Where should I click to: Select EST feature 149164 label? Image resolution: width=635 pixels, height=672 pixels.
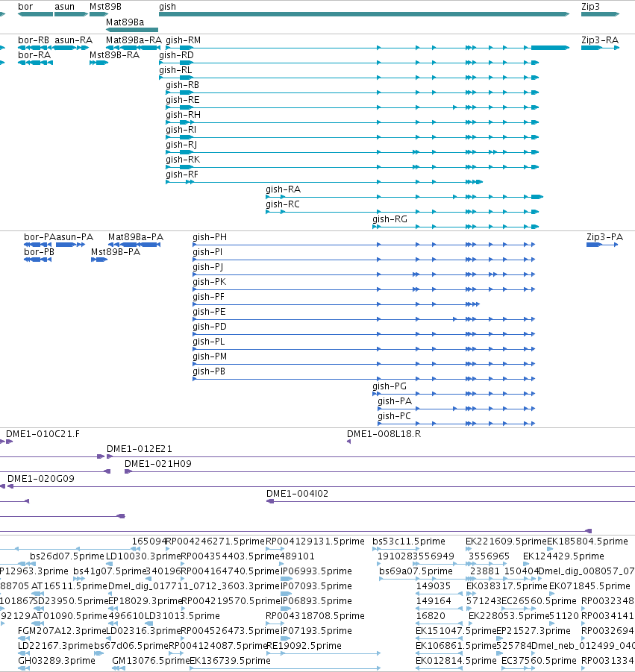434,601
